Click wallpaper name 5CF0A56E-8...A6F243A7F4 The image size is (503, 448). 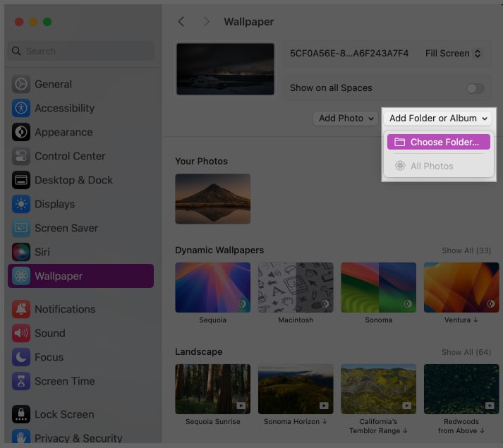(x=349, y=54)
